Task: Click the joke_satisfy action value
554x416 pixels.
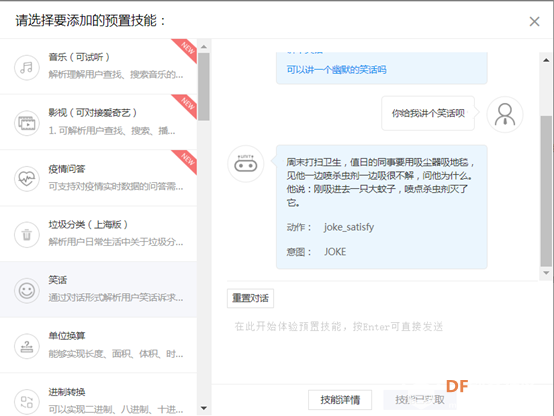Action: coord(349,227)
